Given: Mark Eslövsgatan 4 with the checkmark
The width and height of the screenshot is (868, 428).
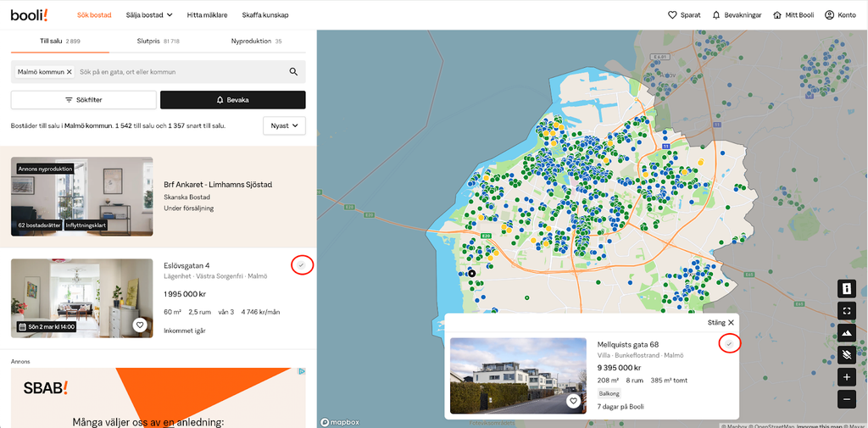Looking at the screenshot, I should (302, 265).
